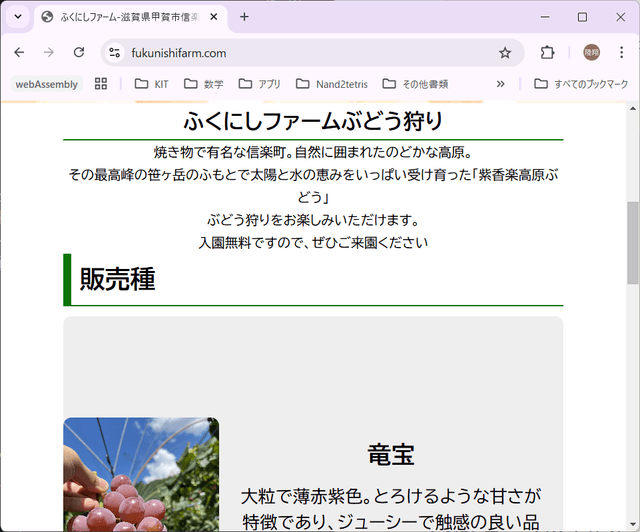Open the Nand2tetris bookmark folder
640x532 pixels.
click(x=332, y=84)
